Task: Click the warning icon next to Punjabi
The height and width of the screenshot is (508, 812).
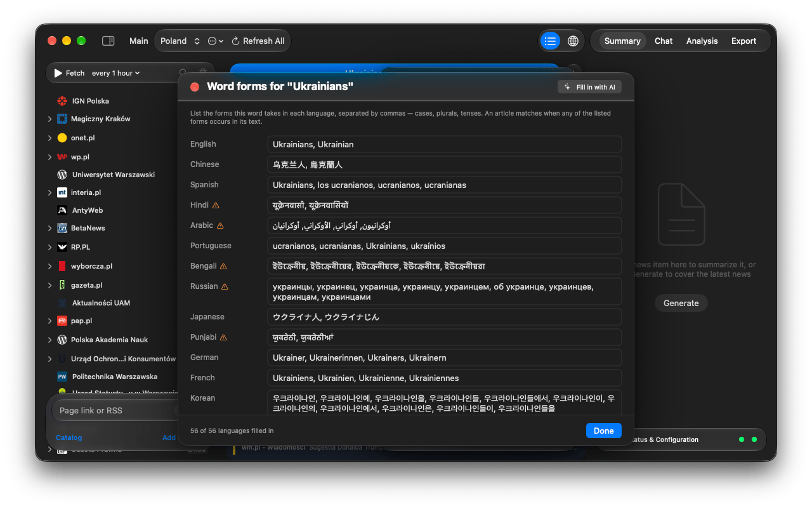Action: [223, 337]
